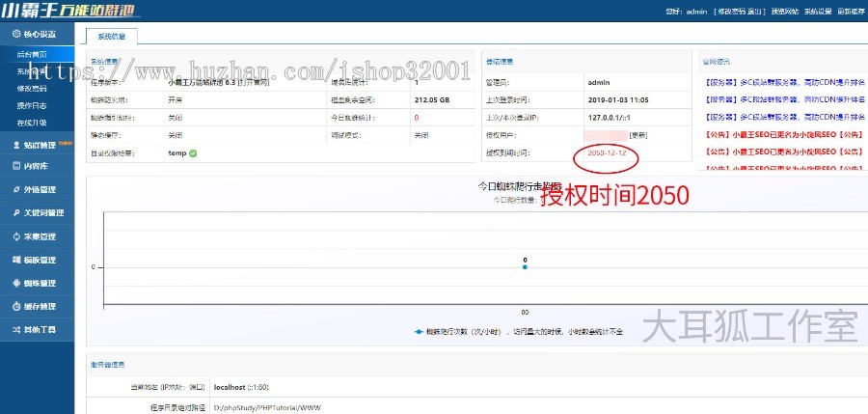Click green check icon next to temp
Viewport: 868px width, 414px height.
[194, 153]
